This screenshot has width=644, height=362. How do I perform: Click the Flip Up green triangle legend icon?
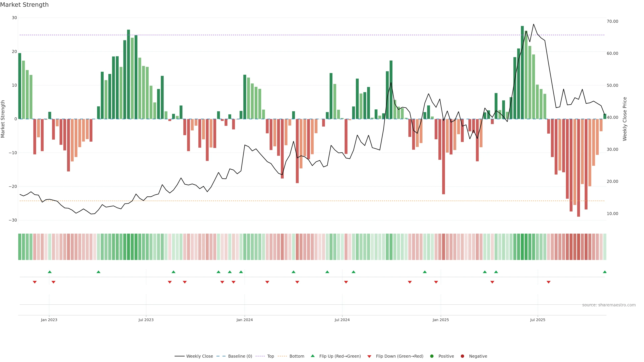(x=312, y=356)
